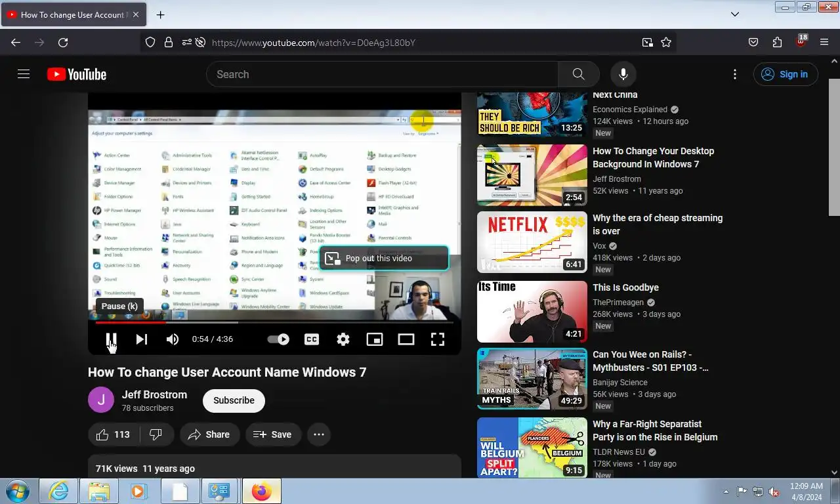840x504 pixels.
Task: Click TLDR News EU channel name
Action: tap(619, 452)
